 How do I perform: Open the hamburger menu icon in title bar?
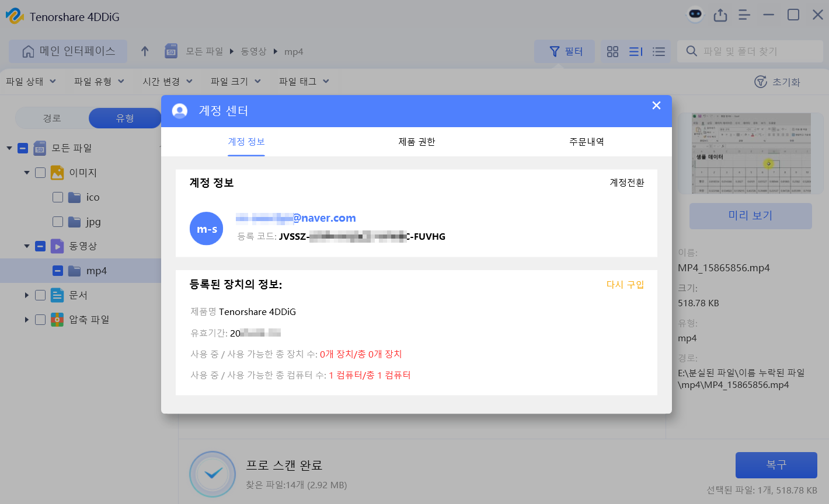(744, 15)
